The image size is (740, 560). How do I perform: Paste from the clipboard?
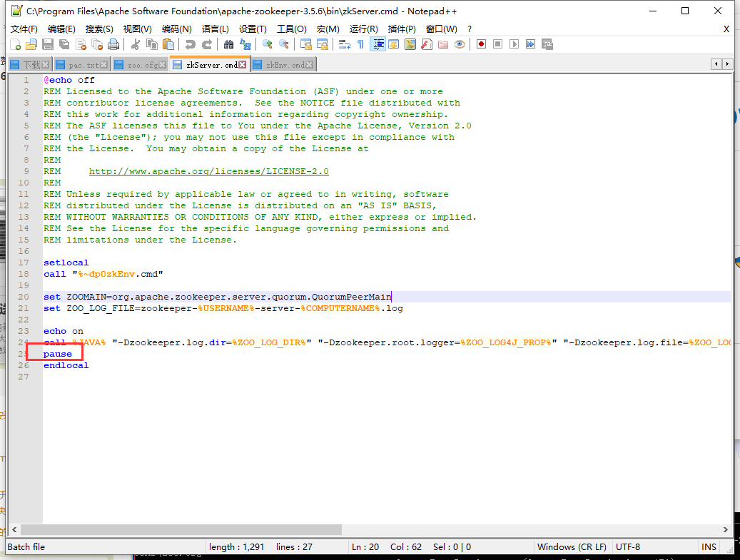(x=168, y=44)
